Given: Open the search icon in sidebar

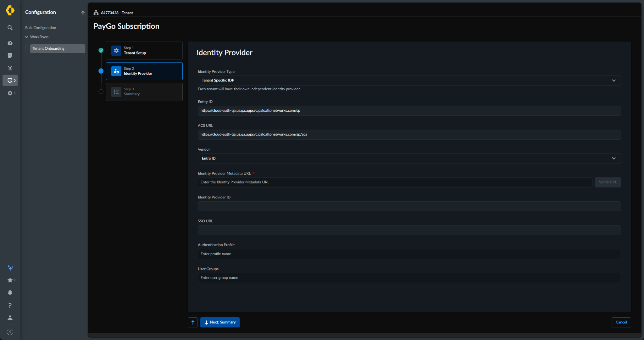Looking at the screenshot, I should 10,28.
